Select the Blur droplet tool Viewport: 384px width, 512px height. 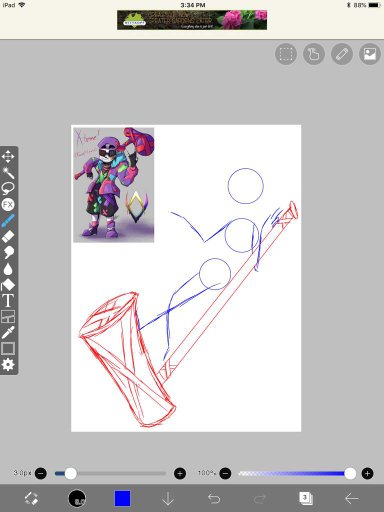(x=8, y=269)
